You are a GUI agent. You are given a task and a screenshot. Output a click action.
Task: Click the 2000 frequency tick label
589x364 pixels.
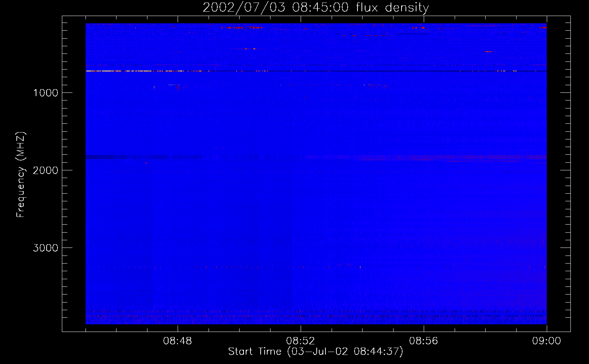pos(46,170)
